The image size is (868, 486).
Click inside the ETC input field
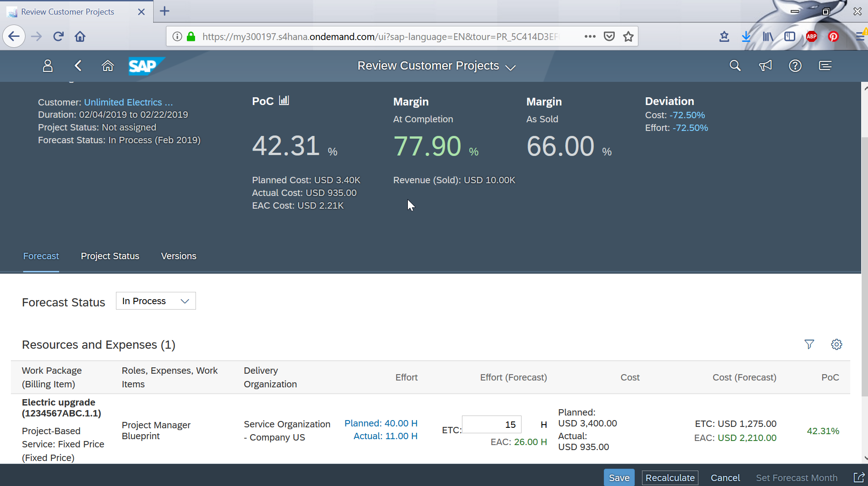[491, 424]
